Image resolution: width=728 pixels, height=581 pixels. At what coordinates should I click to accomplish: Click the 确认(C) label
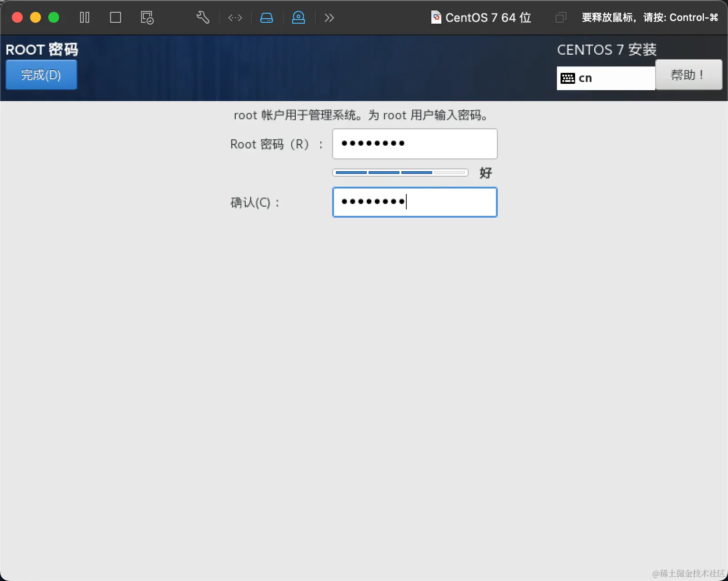[x=255, y=203]
